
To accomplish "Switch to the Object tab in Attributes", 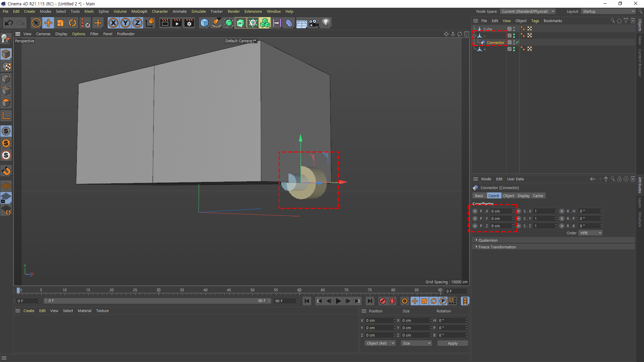I will pyautogui.click(x=508, y=196).
